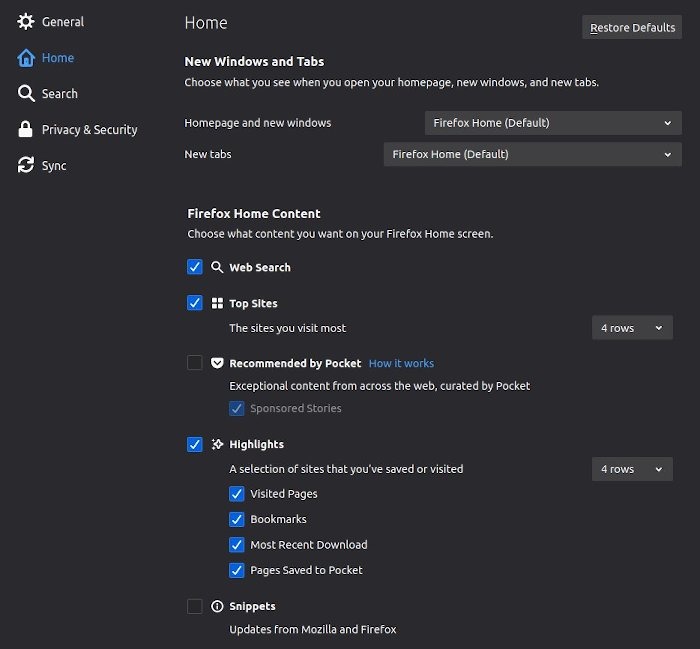This screenshot has height=649, width=700.
Task: Select the Home section label
Action: pos(58,58)
